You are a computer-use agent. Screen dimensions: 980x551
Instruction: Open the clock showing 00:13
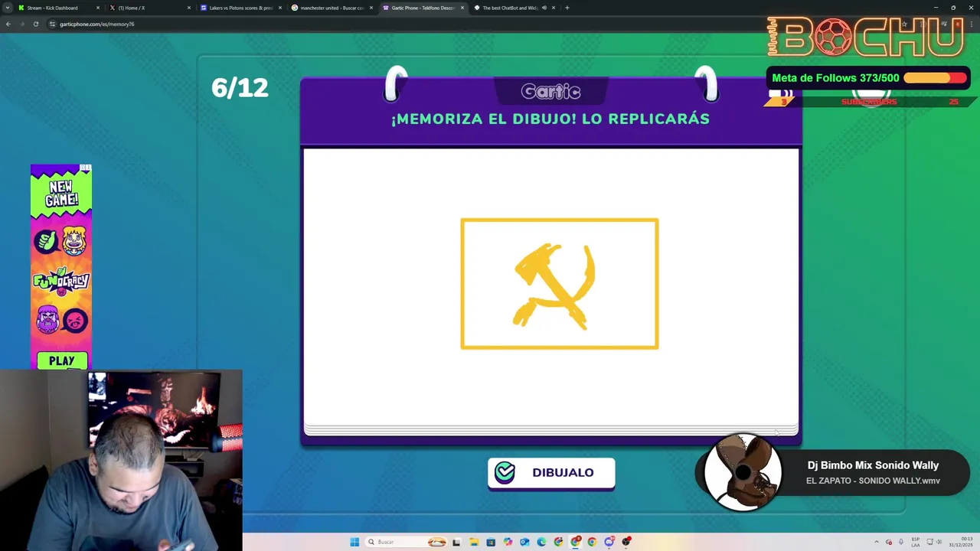(961, 542)
